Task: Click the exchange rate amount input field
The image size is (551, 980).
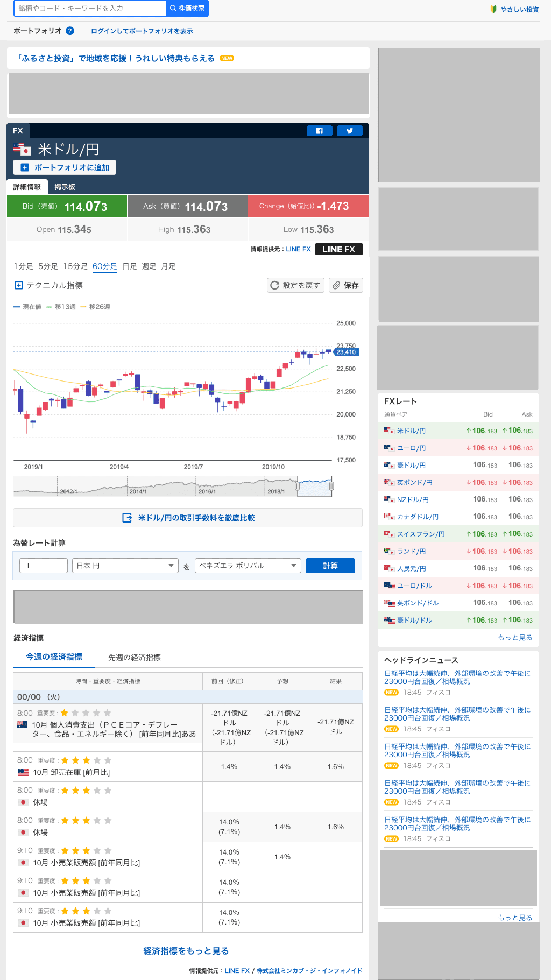Action: pyautogui.click(x=44, y=566)
